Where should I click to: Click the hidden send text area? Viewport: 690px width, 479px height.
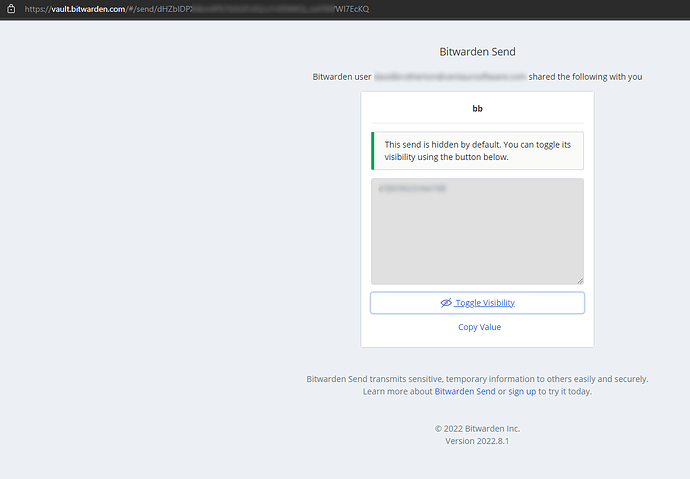(x=477, y=231)
